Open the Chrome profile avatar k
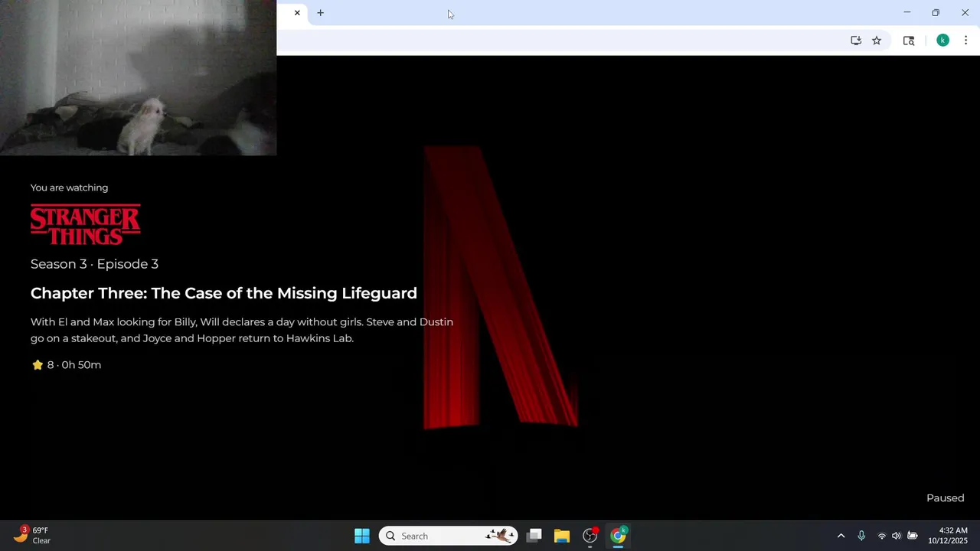Image resolution: width=980 pixels, height=551 pixels. click(943, 41)
